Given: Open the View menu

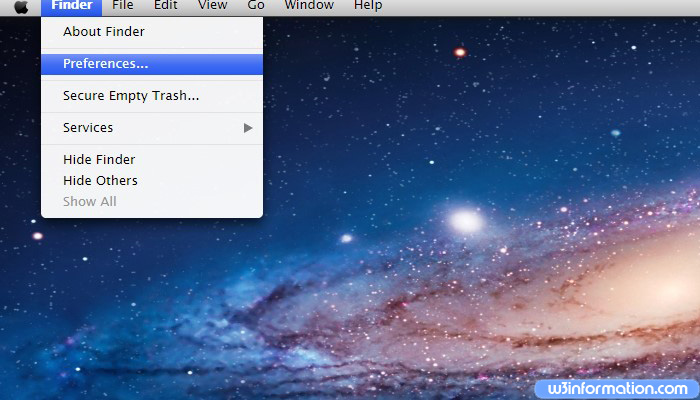Looking at the screenshot, I should pos(212,6).
